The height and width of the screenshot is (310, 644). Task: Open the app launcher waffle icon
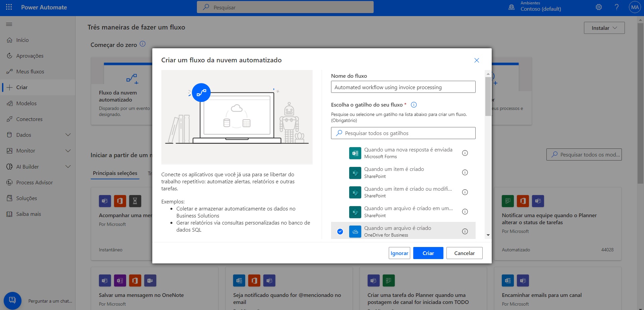[9, 7]
